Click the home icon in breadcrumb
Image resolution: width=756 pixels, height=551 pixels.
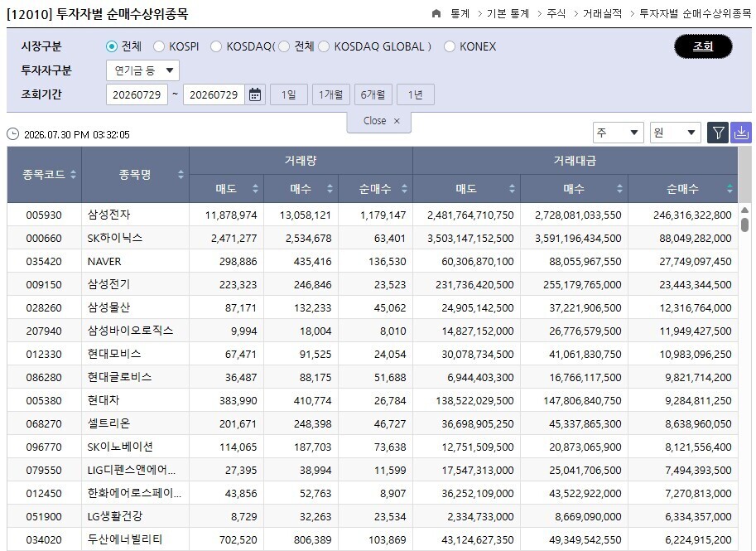[x=436, y=13]
